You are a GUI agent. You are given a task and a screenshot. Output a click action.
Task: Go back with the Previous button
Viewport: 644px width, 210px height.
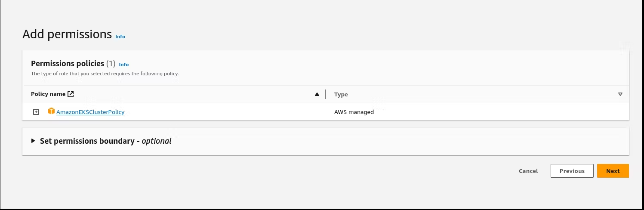tap(572, 171)
